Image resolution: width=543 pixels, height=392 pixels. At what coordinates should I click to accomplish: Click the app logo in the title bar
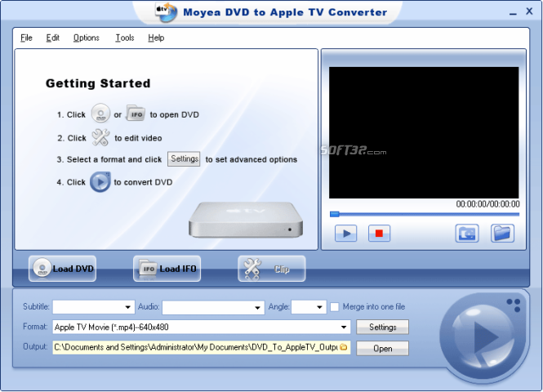tap(166, 12)
